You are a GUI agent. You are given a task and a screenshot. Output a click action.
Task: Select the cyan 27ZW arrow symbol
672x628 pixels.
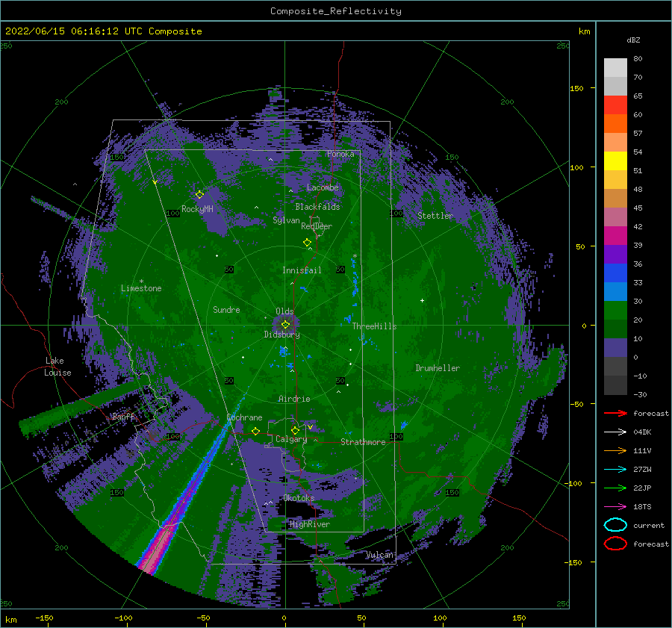(615, 470)
